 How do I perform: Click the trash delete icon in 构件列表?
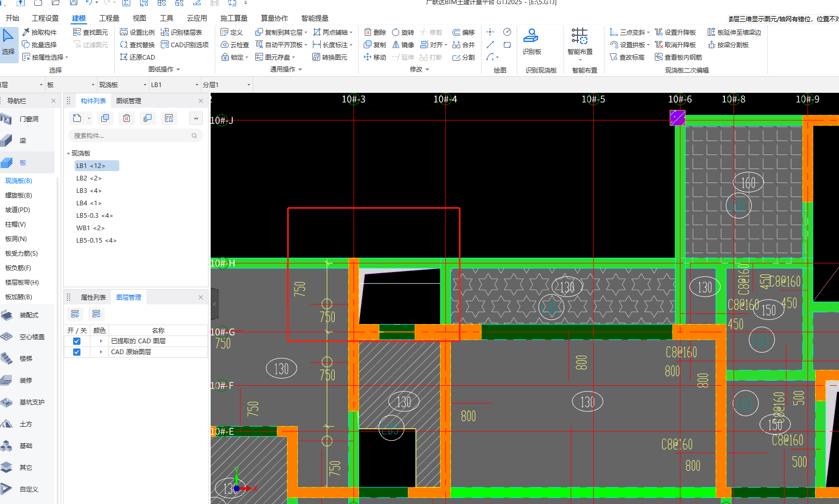pos(127,118)
